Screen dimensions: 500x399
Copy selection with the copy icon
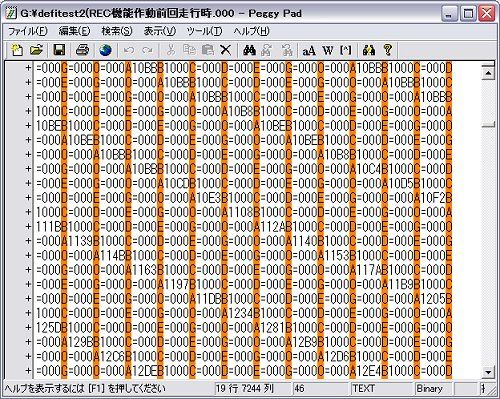[x=189, y=50]
